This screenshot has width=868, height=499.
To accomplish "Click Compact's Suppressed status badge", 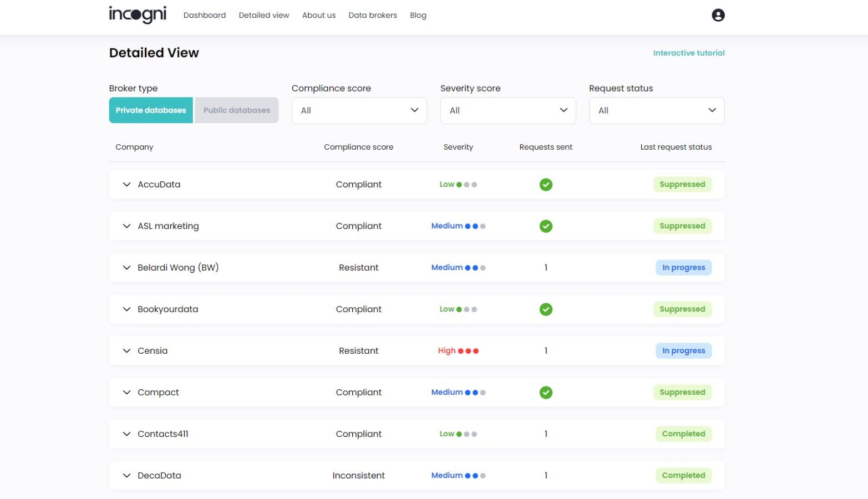I will pos(682,393).
